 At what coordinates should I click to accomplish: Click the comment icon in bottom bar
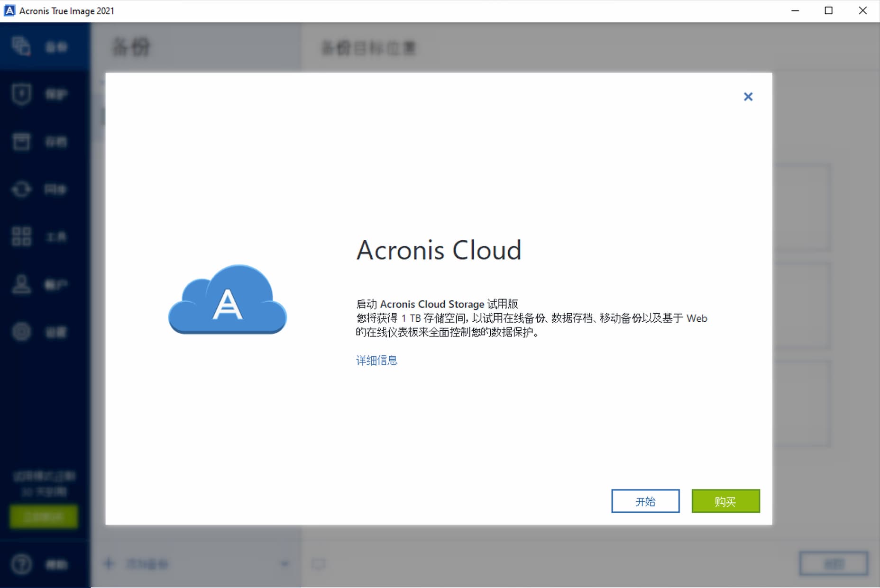pos(319,564)
